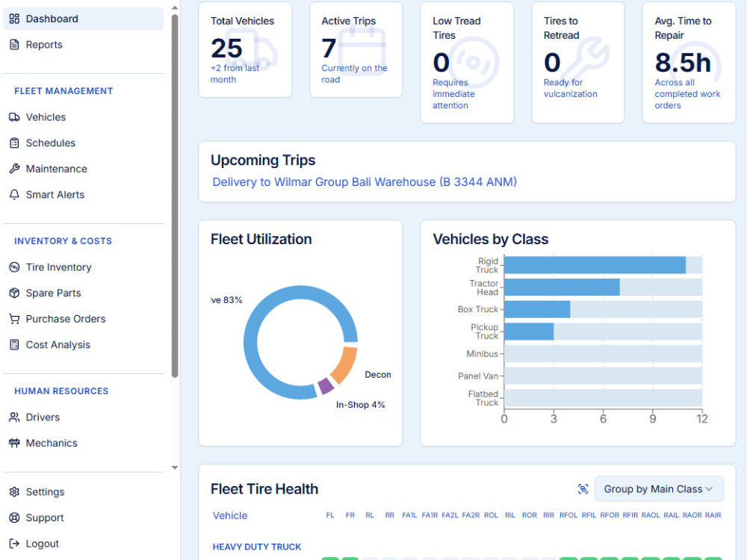Screen dimensions: 747x560
Task: Click the In-Shop 4% chart label
Action: [360, 405]
